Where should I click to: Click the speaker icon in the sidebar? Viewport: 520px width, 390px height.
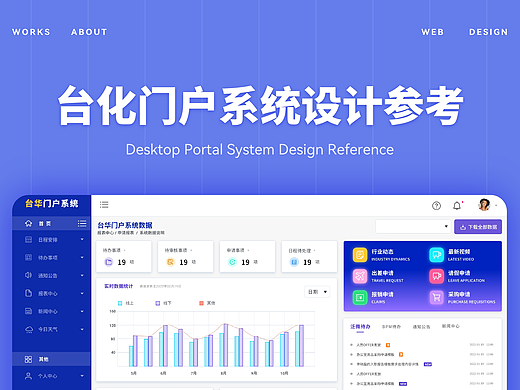tap(29, 275)
